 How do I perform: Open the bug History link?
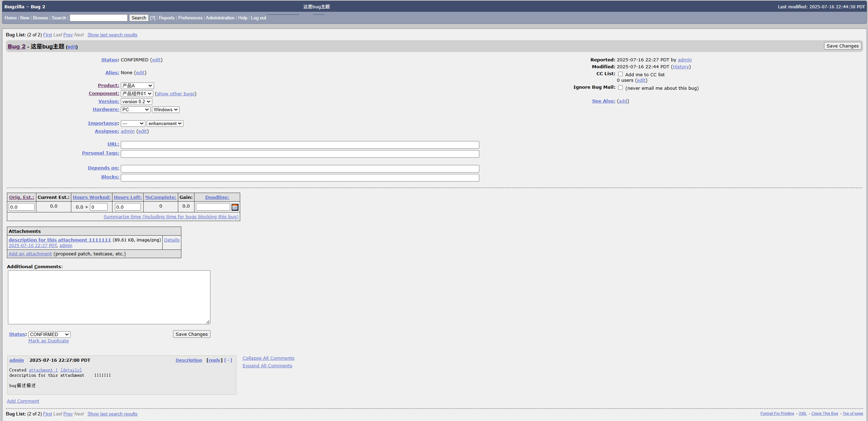pos(680,67)
